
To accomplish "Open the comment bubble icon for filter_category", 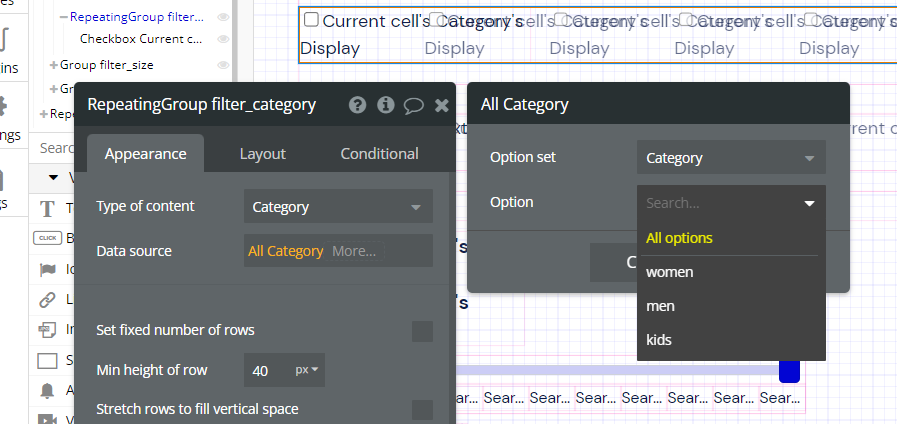I will (x=414, y=105).
